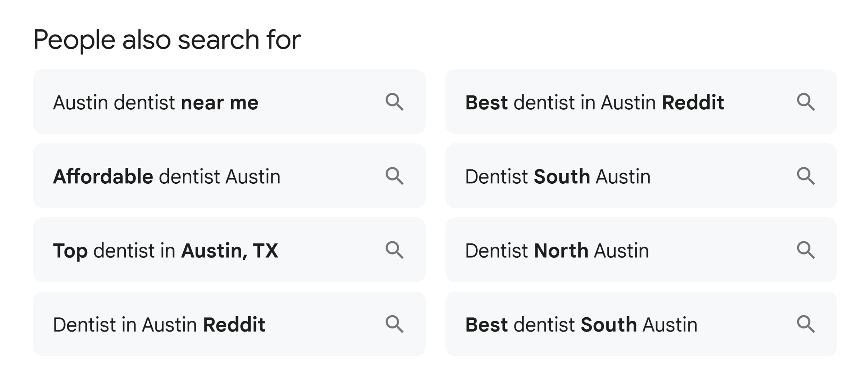Viewport: 868px width, 384px height.
Task: Search for 'Austin dentist near me'
Action: click(156, 102)
